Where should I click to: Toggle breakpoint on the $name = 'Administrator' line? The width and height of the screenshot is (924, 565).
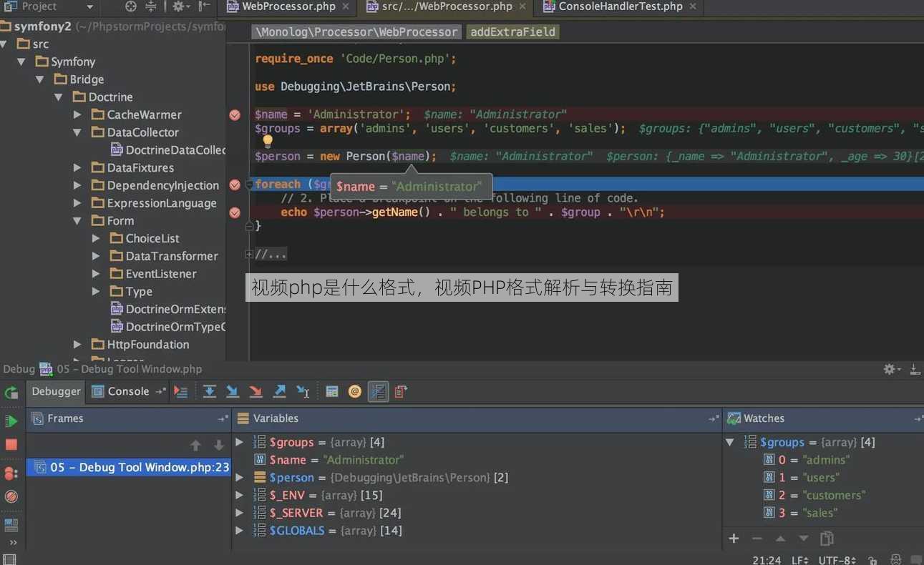tap(235, 114)
